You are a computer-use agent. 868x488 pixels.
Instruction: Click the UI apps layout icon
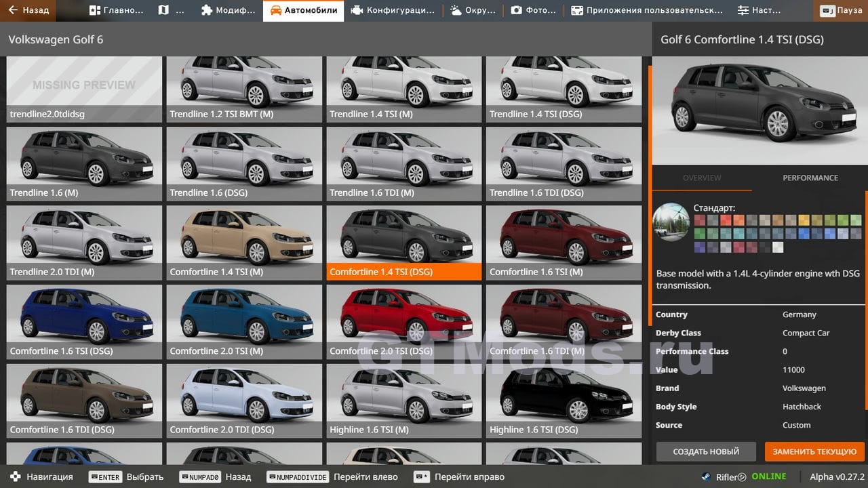click(577, 10)
